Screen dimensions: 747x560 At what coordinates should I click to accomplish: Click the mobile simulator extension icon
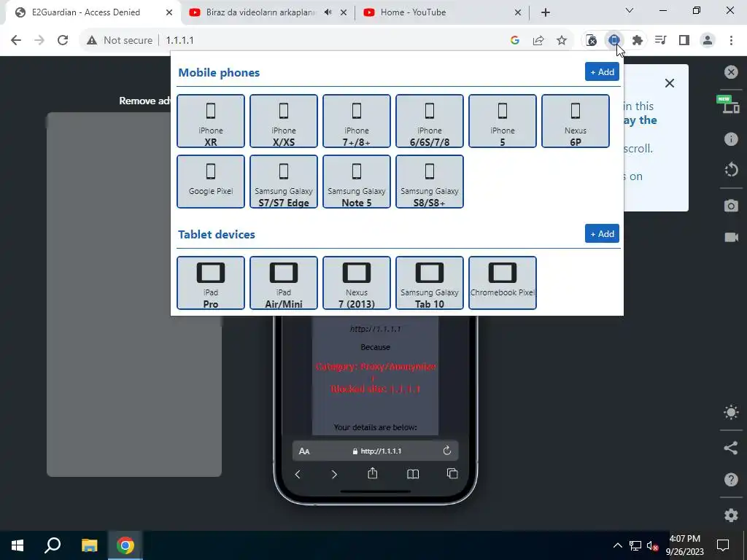point(614,40)
